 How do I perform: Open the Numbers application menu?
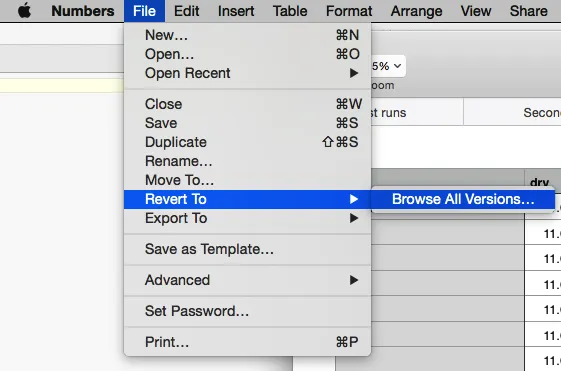coord(83,11)
